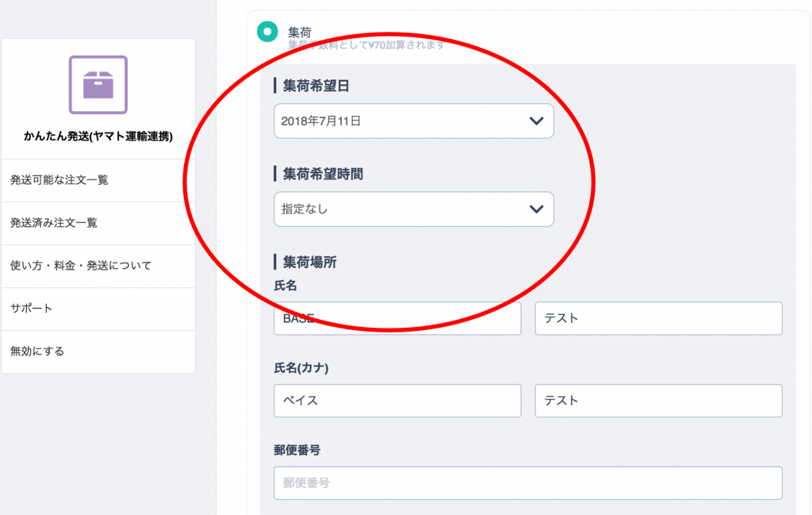812x515 pixels.
Task: Open the 集荷希望時間 dropdown showing 指定なし
Action: pyautogui.click(x=414, y=209)
